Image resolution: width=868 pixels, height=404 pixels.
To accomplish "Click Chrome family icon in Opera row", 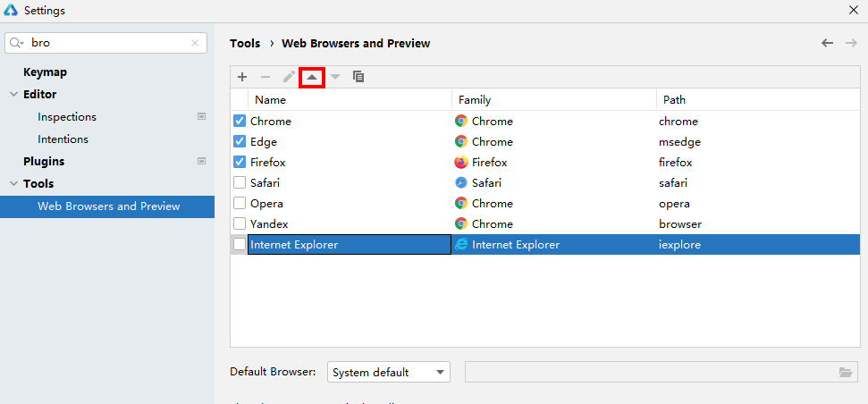I will click(461, 203).
